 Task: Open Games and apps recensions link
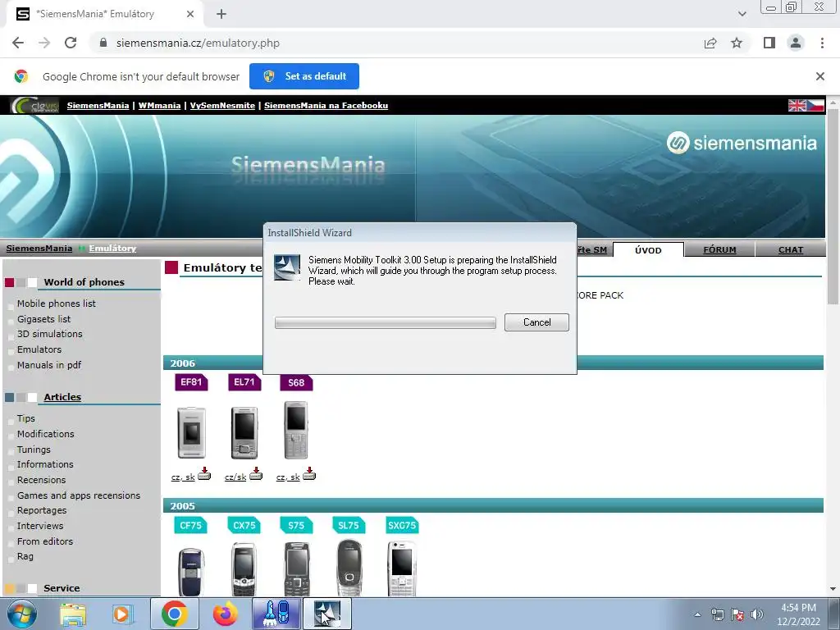coord(79,495)
